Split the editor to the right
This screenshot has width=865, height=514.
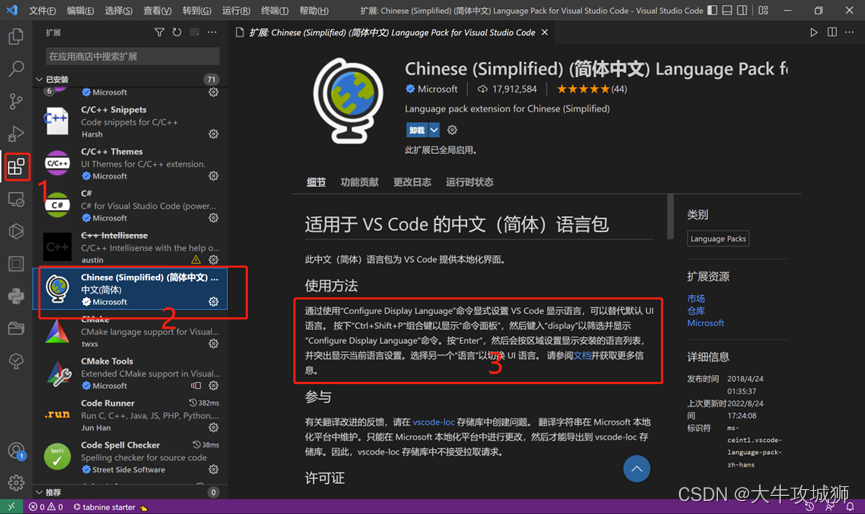tap(832, 33)
